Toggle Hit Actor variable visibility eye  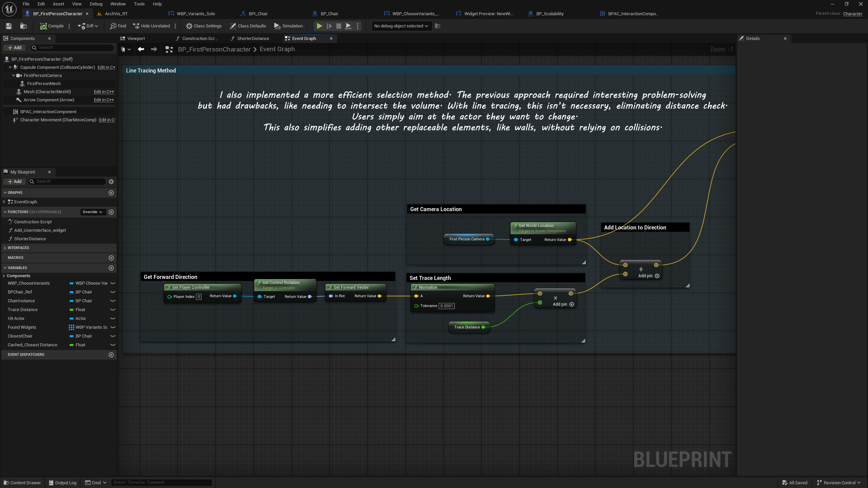[113, 319]
